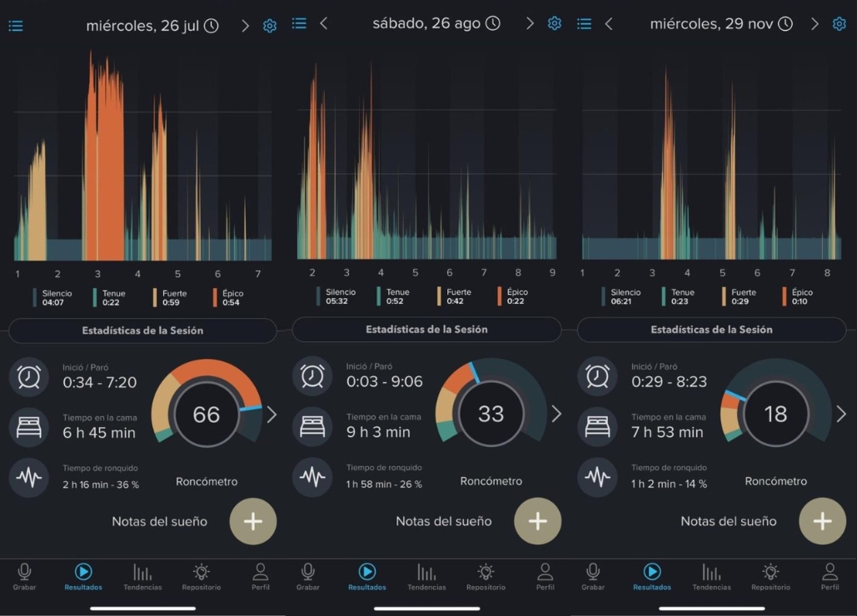Tap the waveform icon beside 2 h 16 min
Viewport: 857px width, 616px height.
tap(29, 477)
